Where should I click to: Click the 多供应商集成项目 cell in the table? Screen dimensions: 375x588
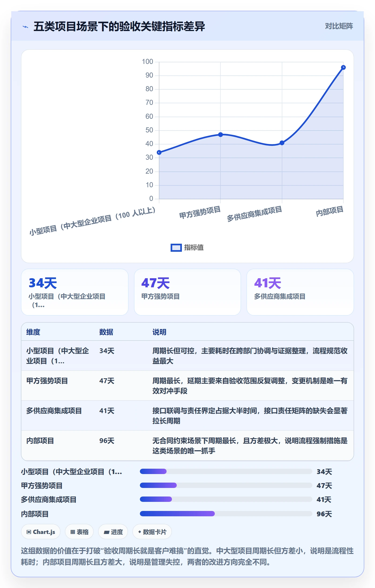pyautogui.click(x=54, y=411)
